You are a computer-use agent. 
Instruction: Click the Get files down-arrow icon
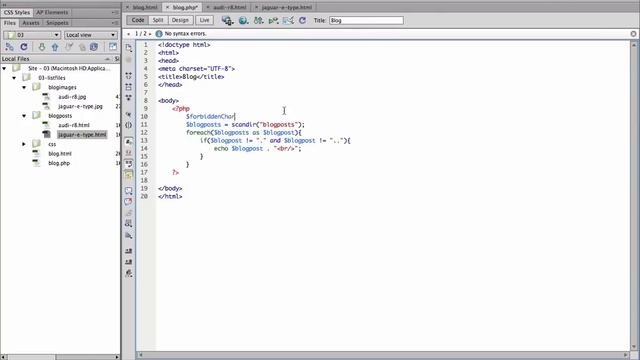(x=42, y=47)
